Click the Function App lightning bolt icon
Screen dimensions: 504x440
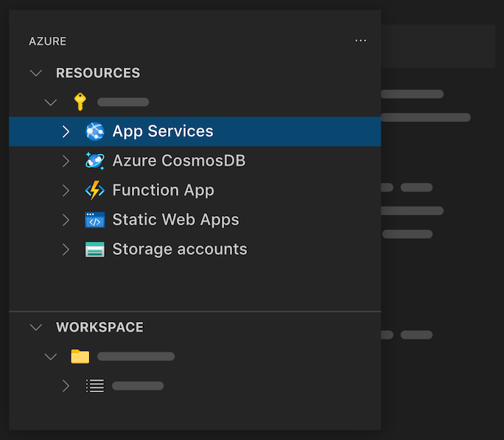click(x=95, y=190)
